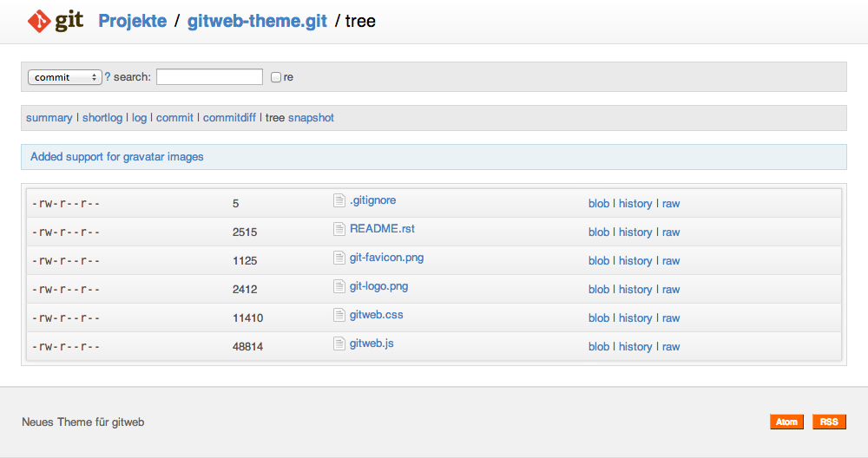Focus the search text field
This screenshot has width=868, height=458.
pos(209,77)
